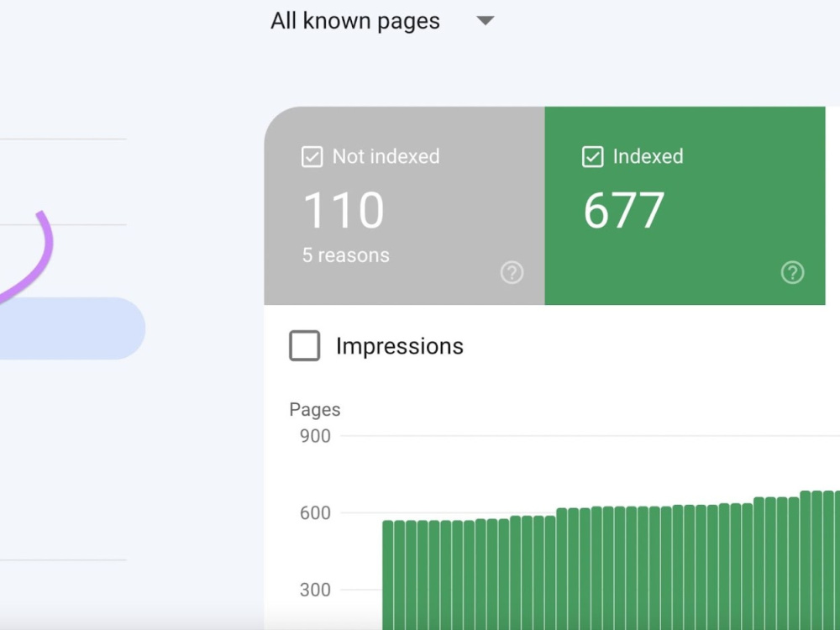Click the blue highlighted item in left sidebar
Image resolution: width=840 pixels, height=630 pixels.
click(71, 328)
